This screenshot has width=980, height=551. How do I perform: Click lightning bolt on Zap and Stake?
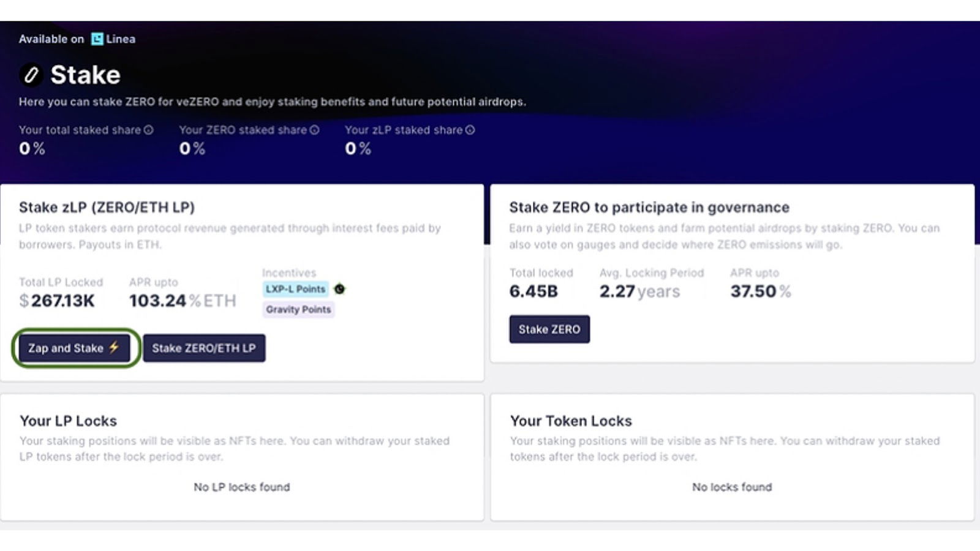(x=114, y=347)
